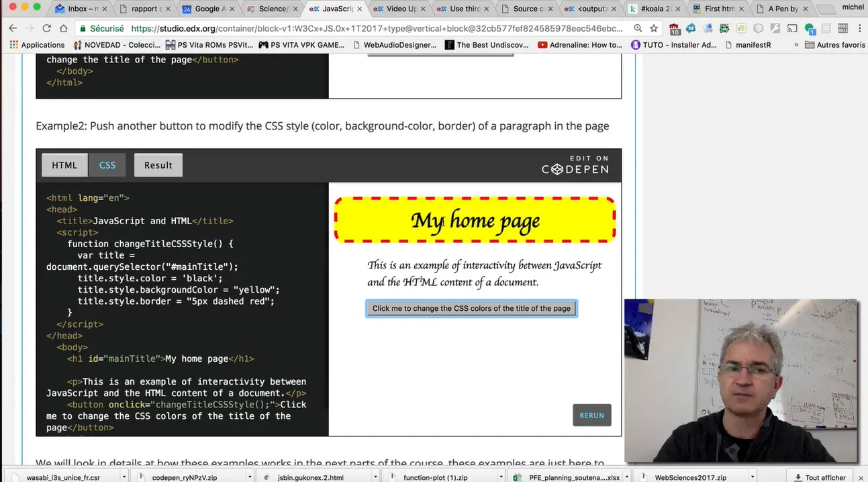Open the WebAudioDesigner bookmark
Screen dimensions: 868x482
point(395,45)
